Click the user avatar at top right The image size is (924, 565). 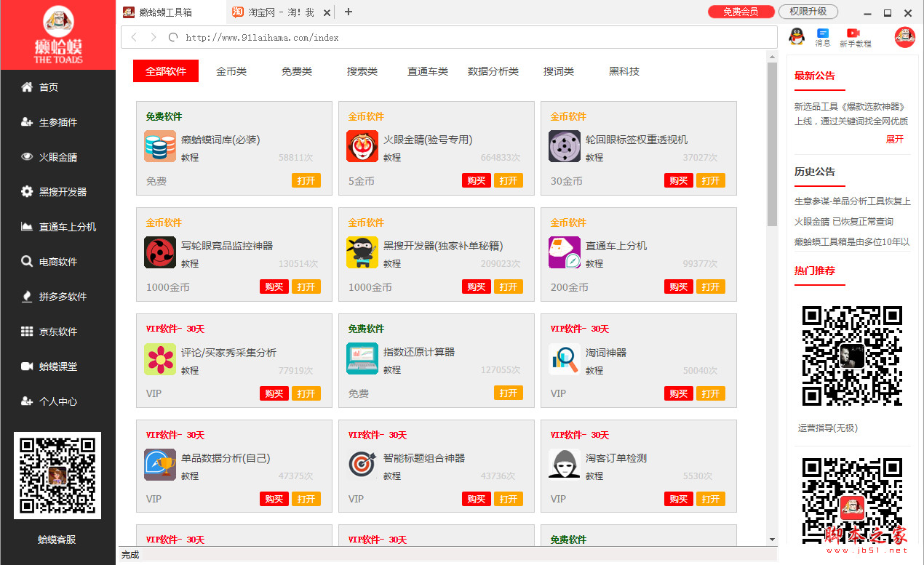(x=905, y=37)
